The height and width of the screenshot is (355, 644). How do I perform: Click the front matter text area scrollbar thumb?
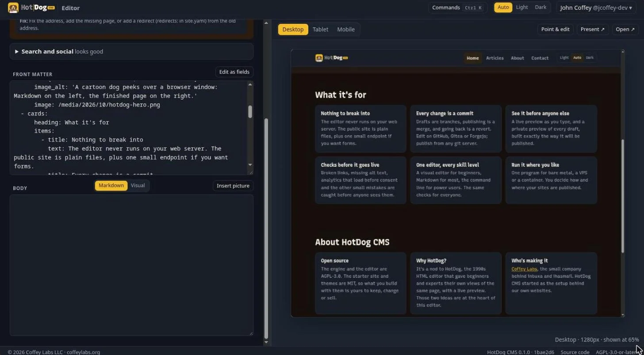[250, 111]
